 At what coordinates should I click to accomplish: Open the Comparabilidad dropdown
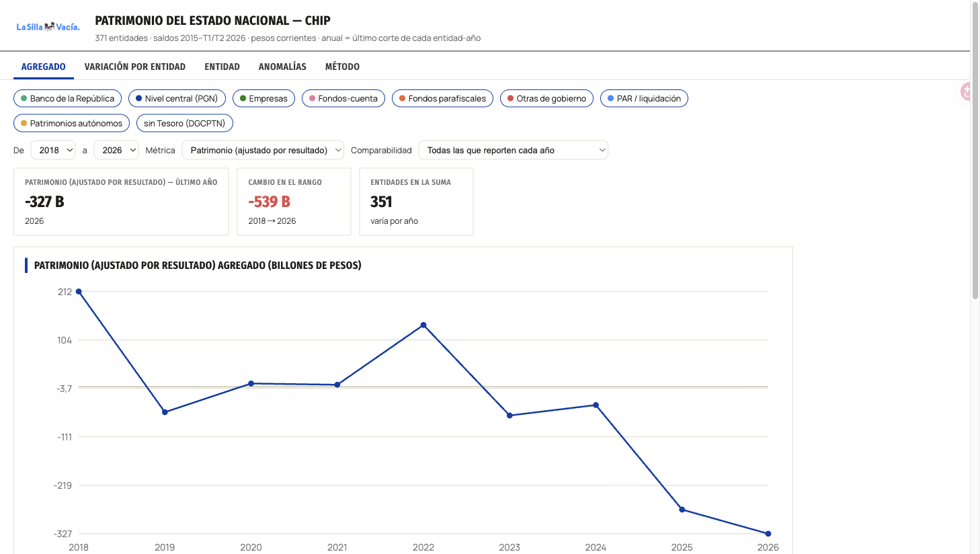coord(513,150)
